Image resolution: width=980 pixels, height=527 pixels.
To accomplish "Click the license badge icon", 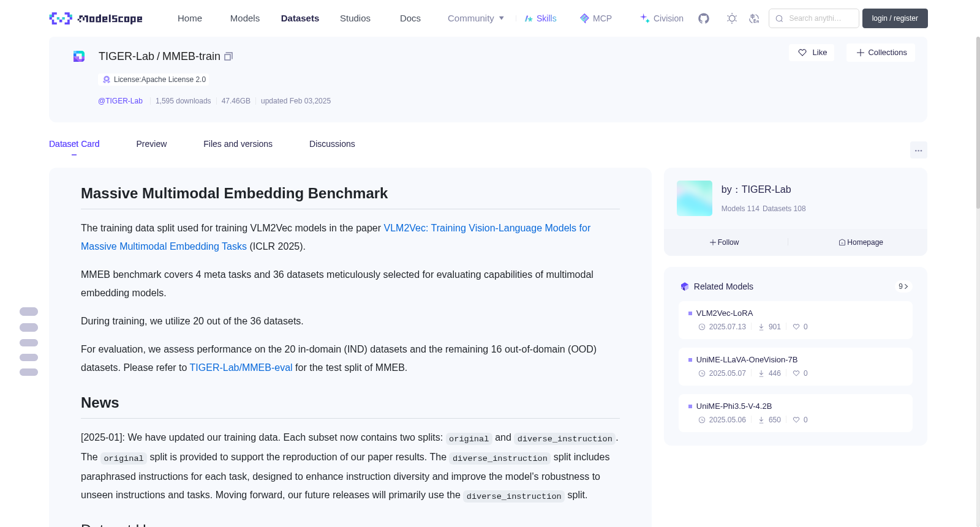I will tap(107, 80).
